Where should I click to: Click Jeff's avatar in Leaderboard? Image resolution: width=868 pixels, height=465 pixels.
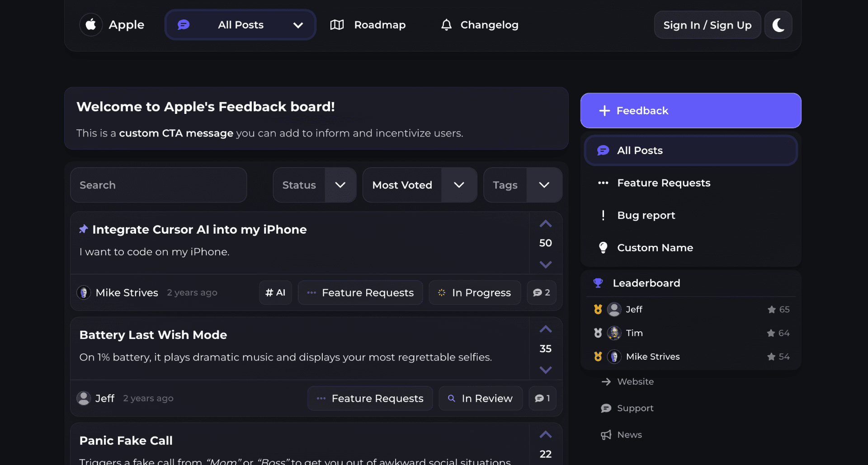[614, 310]
